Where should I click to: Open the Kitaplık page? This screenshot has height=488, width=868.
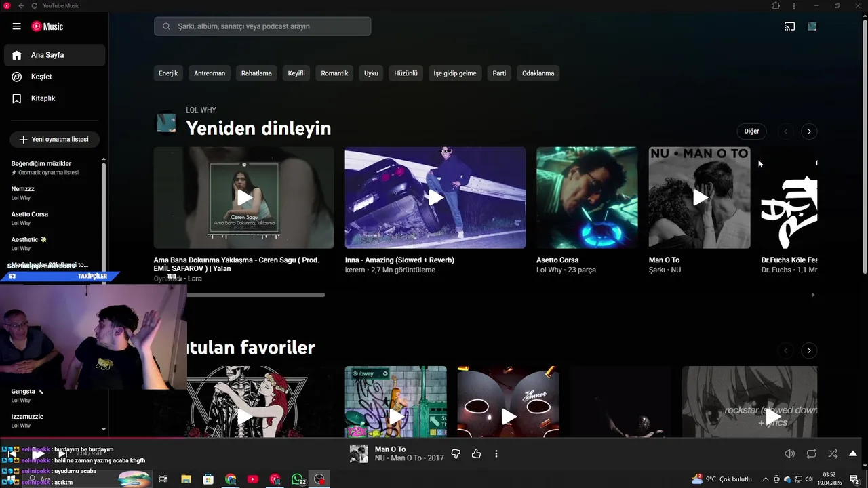point(54,98)
